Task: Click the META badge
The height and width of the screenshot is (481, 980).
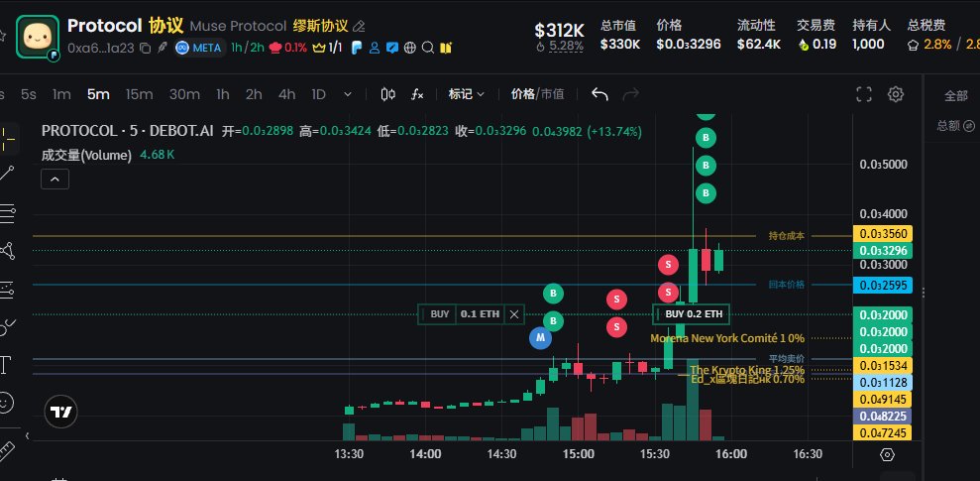Action: click(199, 48)
